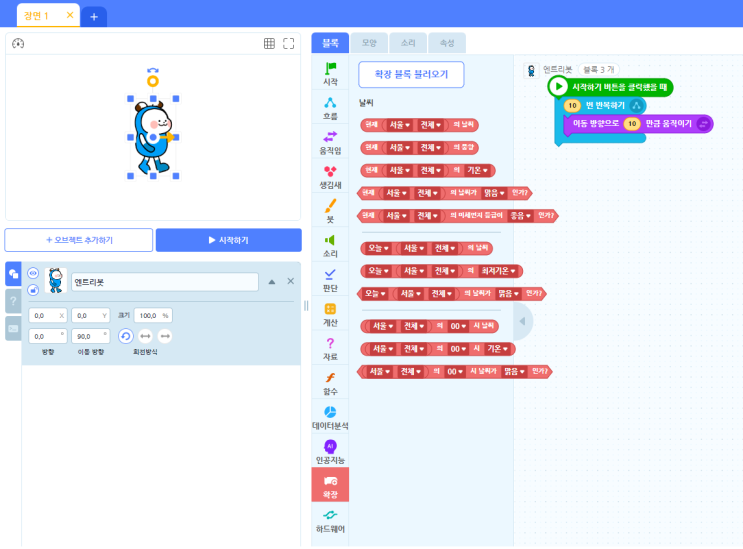Image resolution: width=743 pixels, height=549 pixels.
Task: Open the 확장 block category
Action: 330,485
